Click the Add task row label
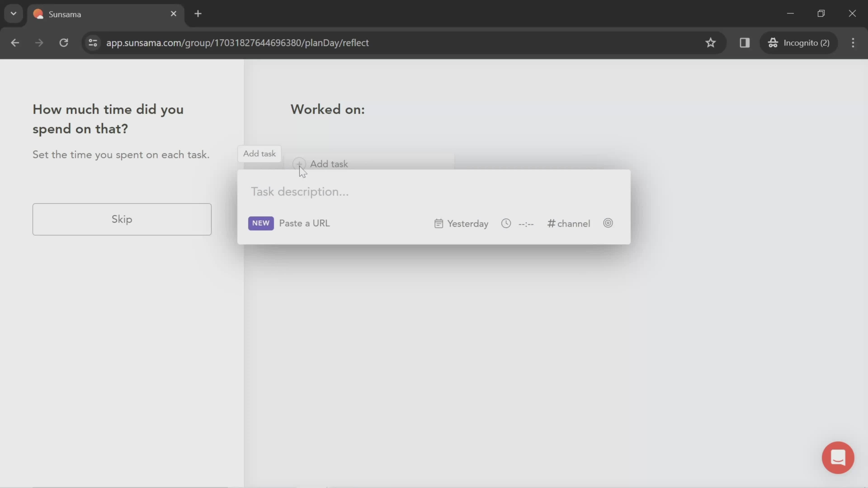 329,164
